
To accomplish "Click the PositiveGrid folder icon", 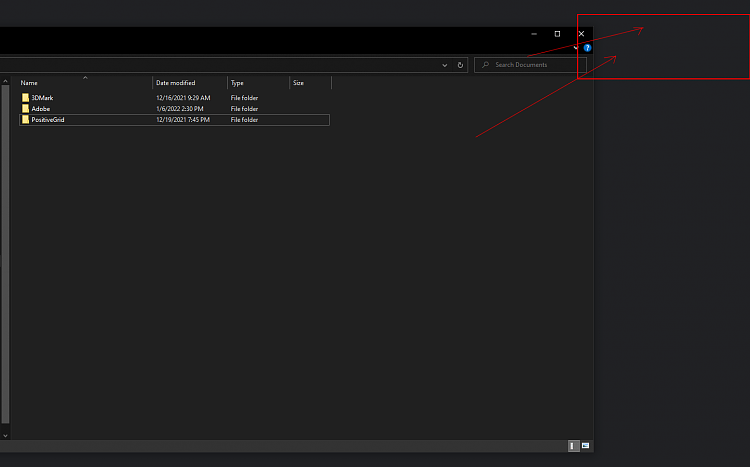I will pos(26,120).
